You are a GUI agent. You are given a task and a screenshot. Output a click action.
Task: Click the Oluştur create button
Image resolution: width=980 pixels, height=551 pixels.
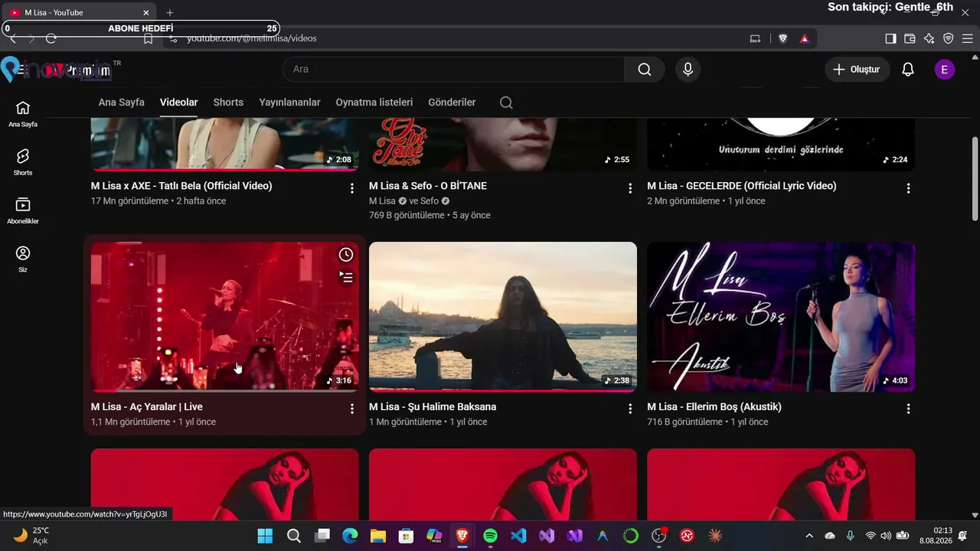click(857, 70)
